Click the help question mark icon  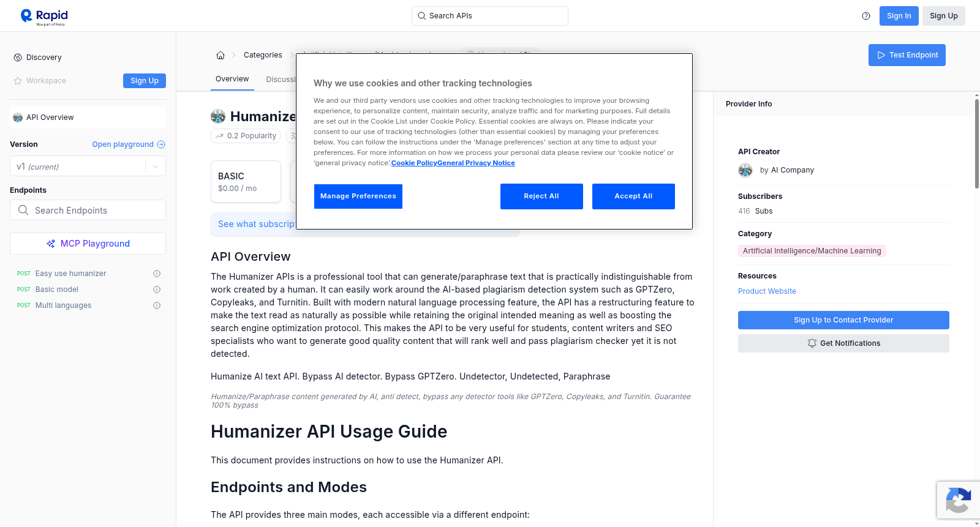pyautogui.click(x=866, y=16)
